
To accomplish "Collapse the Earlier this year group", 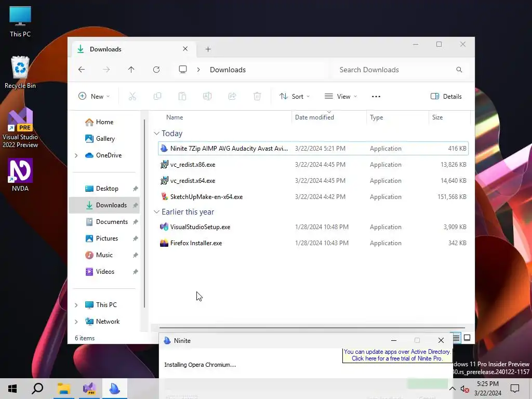I will 156,212.
